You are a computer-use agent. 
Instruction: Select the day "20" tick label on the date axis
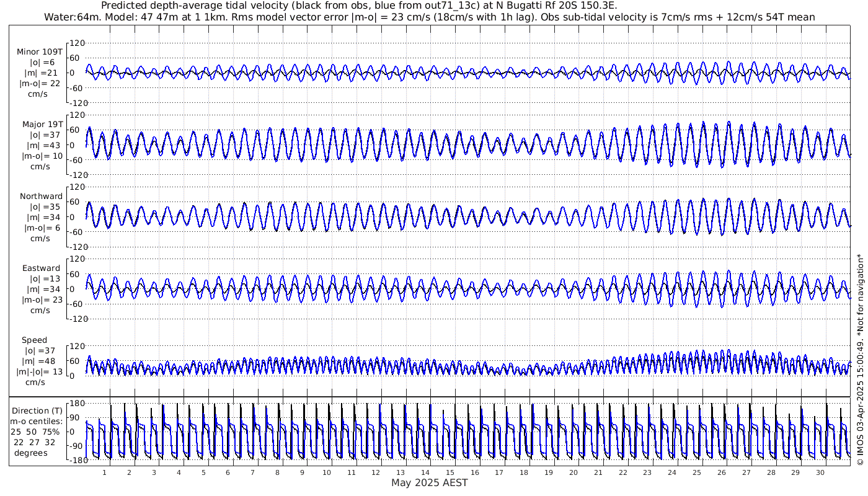(x=573, y=472)
